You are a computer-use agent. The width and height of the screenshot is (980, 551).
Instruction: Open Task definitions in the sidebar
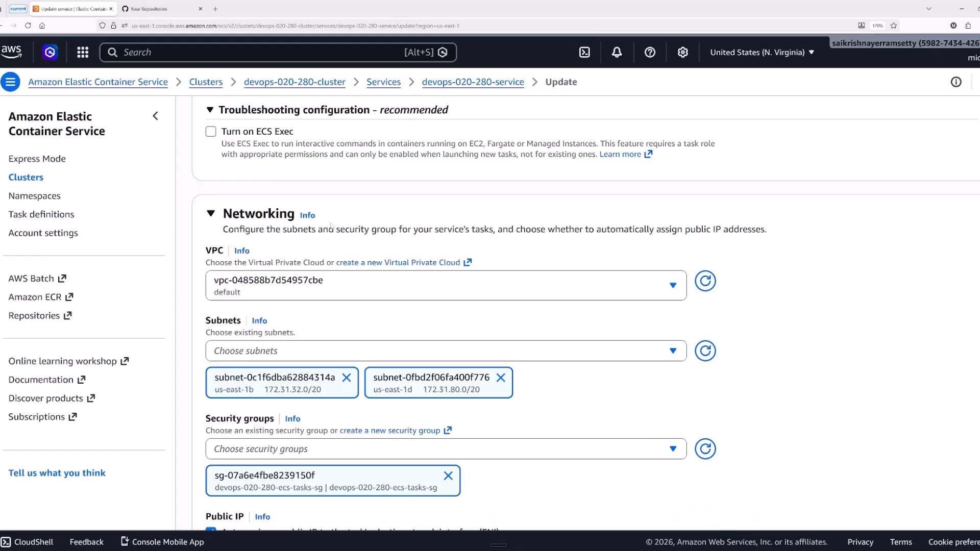41,214
